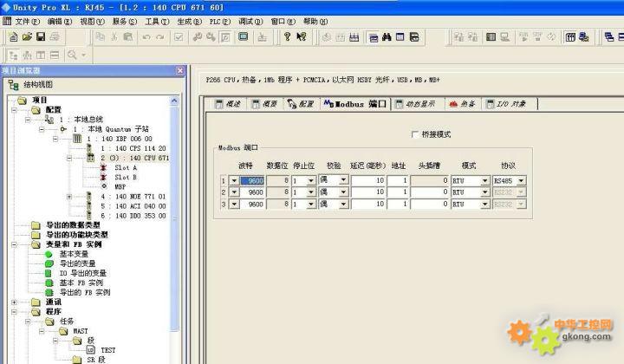The width and height of the screenshot is (624, 364).
Task: Collapse the 变量和 FB 实例 node
Action: pyautogui.click(x=15, y=244)
